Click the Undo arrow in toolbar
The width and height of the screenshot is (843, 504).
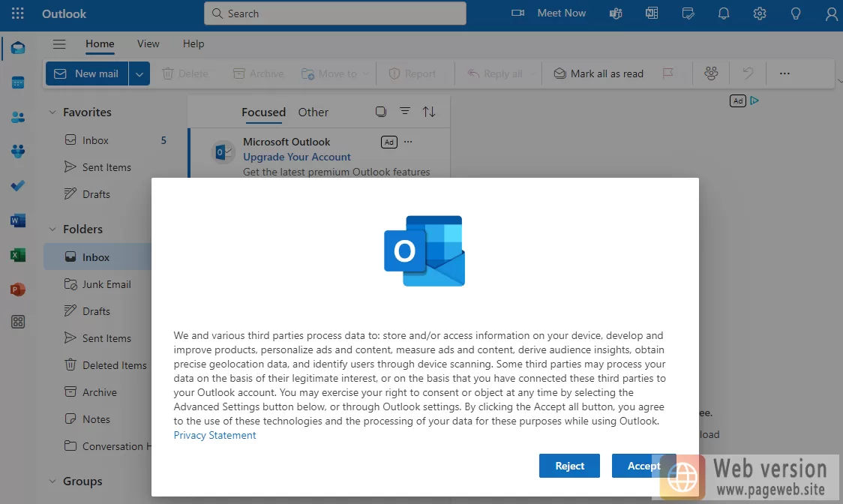747,73
